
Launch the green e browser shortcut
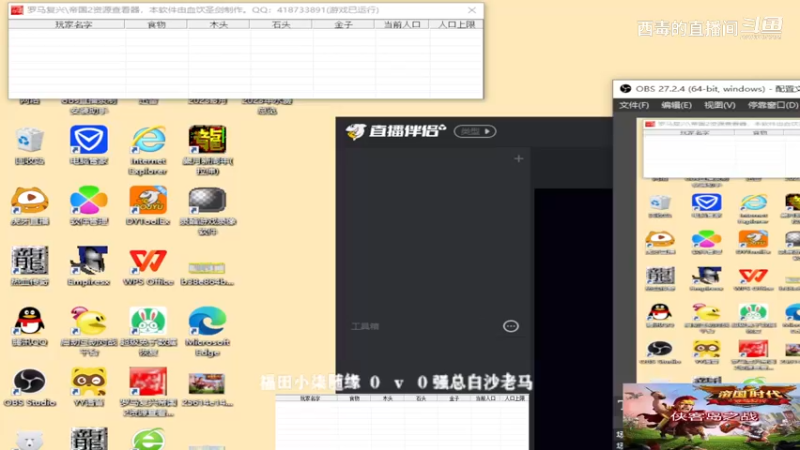click(148, 440)
